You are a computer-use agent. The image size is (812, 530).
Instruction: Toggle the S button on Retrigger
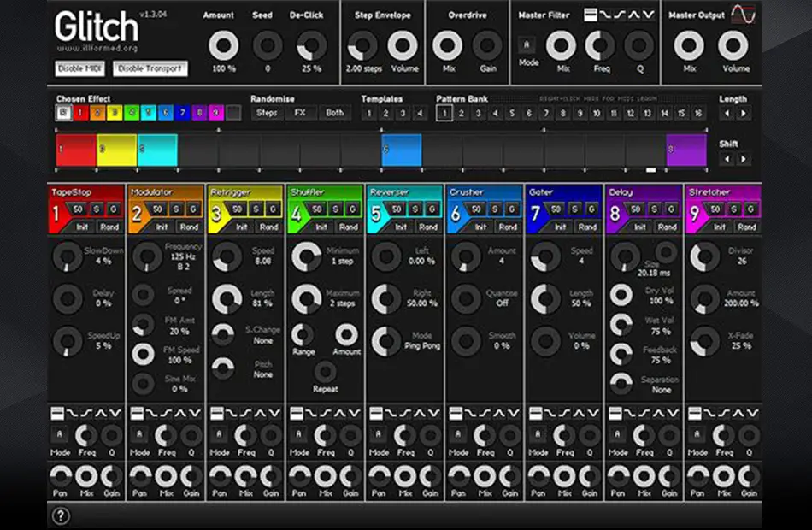click(x=256, y=209)
